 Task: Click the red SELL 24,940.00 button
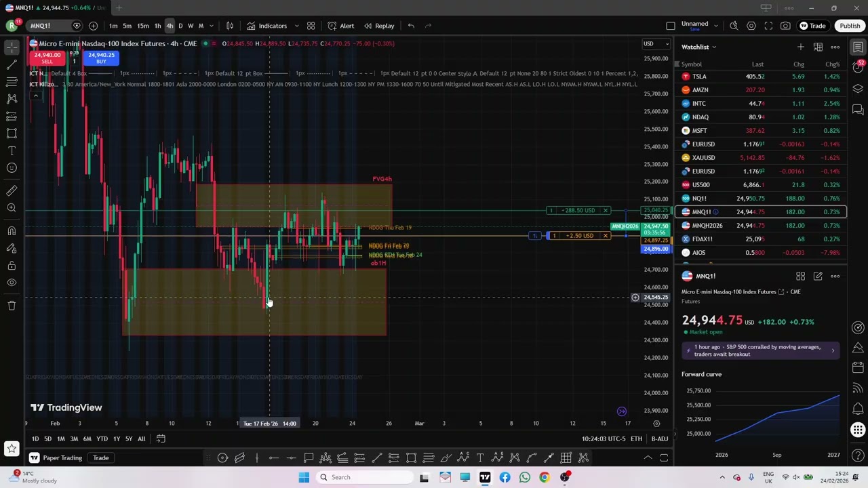[x=47, y=58]
